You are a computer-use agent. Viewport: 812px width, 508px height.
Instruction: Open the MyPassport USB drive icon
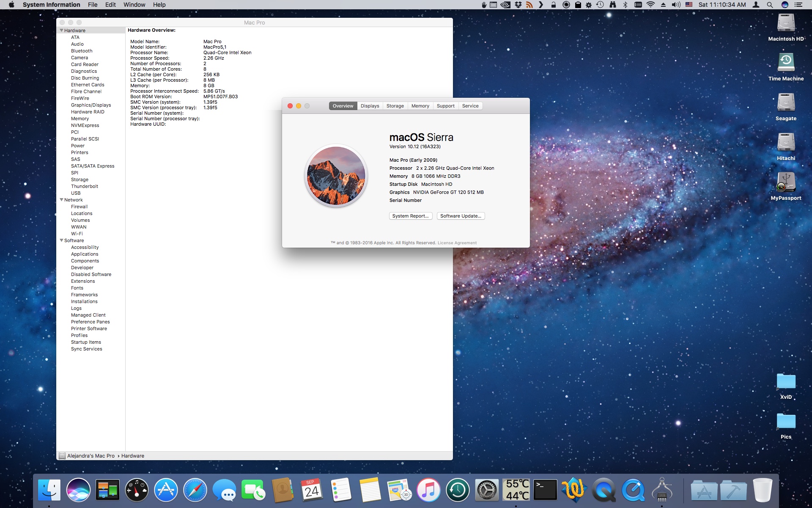click(x=786, y=182)
